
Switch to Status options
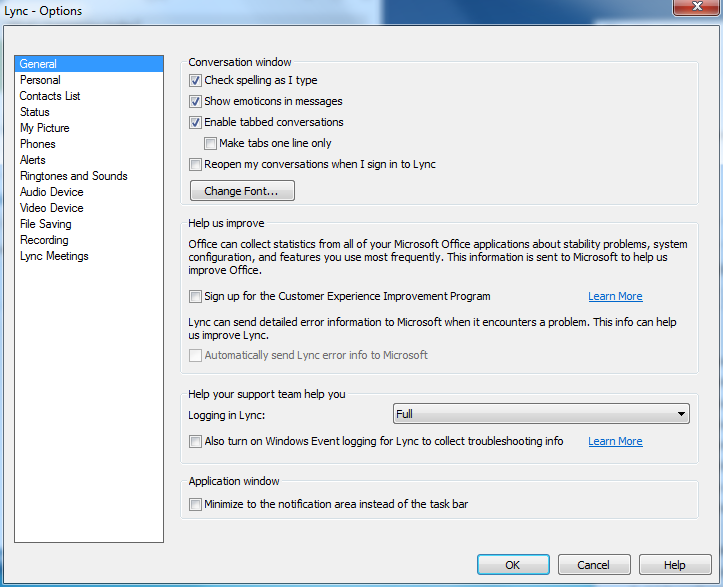(x=89, y=112)
